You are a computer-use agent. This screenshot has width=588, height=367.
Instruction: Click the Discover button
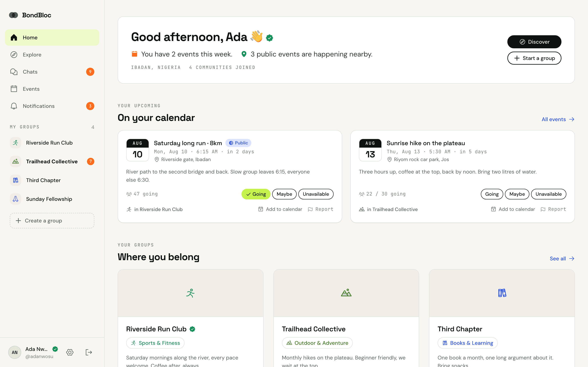tap(534, 42)
